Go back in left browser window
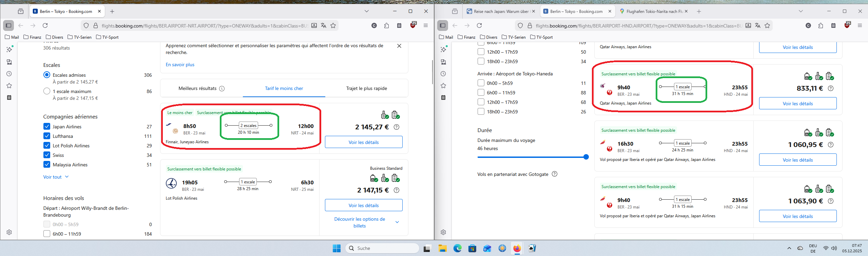The height and width of the screenshot is (256, 868). coord(21,25)
